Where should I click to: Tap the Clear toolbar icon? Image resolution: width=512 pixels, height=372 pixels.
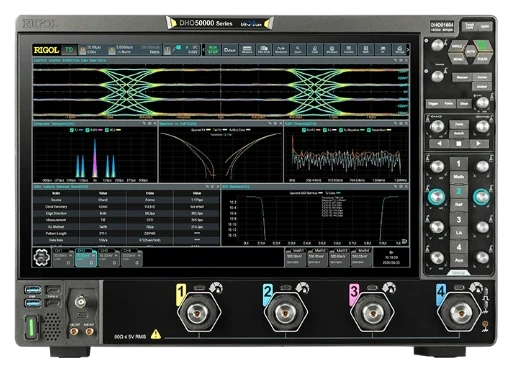(315, 50)
